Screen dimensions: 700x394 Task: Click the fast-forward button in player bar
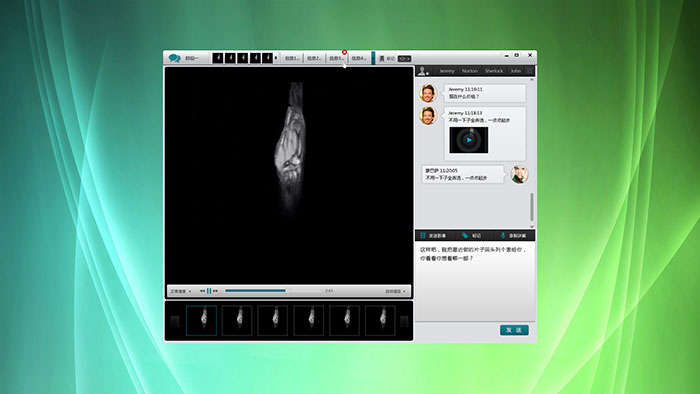[x=216, y=291]
